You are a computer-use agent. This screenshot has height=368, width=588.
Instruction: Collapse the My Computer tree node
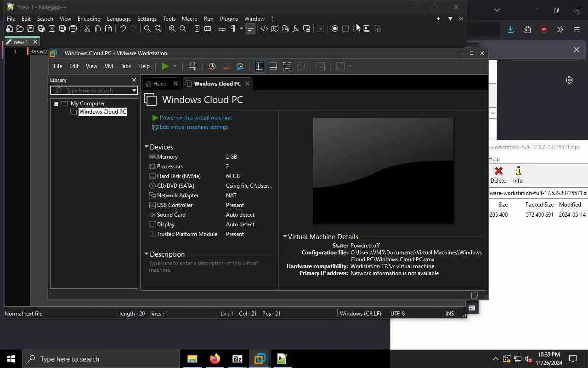(57, 104)
